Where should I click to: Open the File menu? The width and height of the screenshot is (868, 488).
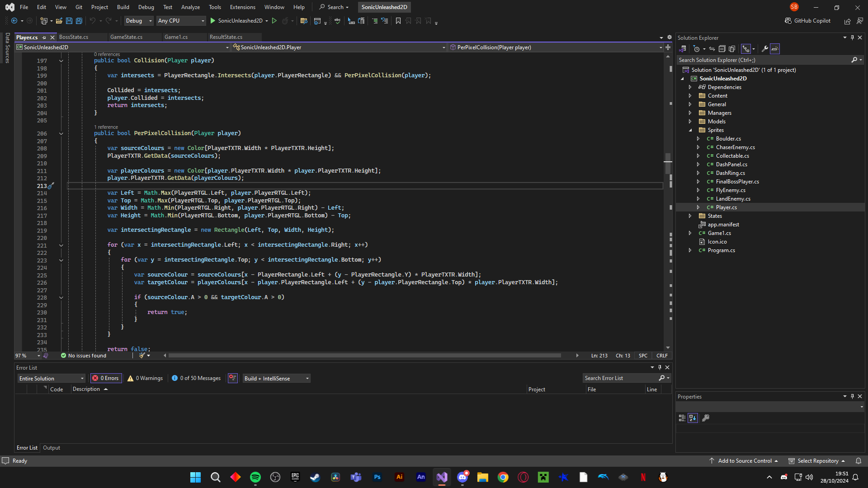[x=24, y=7]
